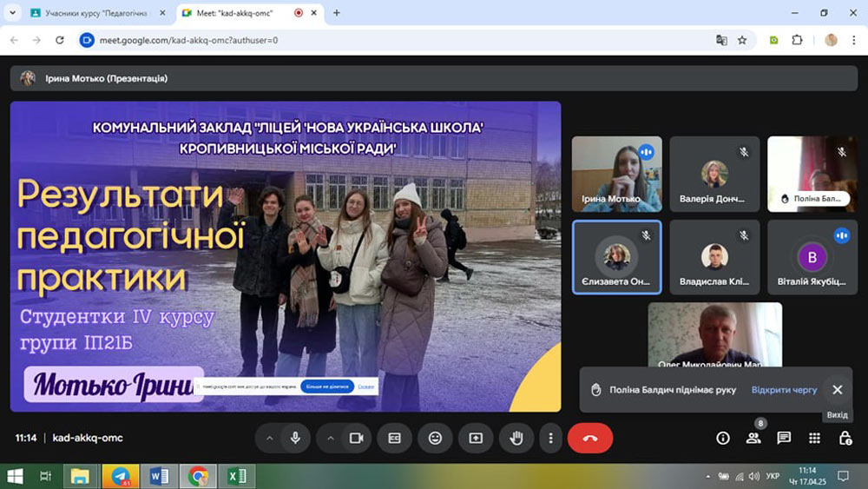Viewport: 868px width, 489px height.
Task: Toggle the camera in the Meet toolbar
Action: click(356, 439)
